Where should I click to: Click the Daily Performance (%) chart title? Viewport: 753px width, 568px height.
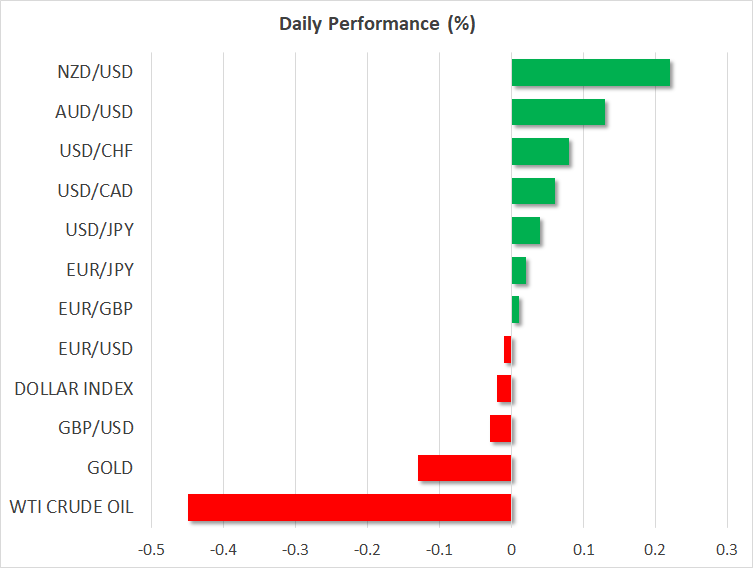376,24
